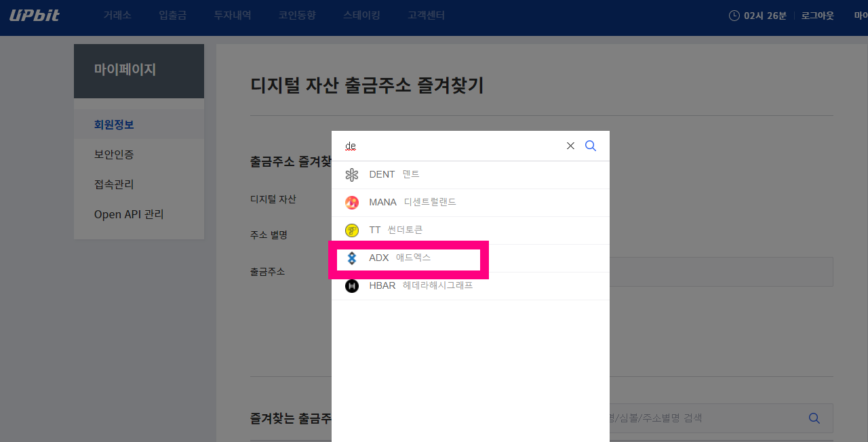Select 회원정보 in sidebar
868x442 pixels.
pos(139,125)
